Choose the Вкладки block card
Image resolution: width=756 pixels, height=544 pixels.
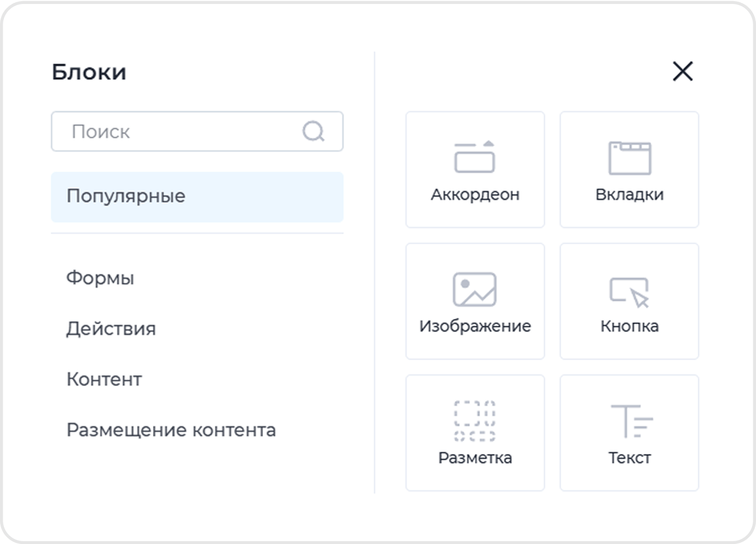tap(629, 169)
